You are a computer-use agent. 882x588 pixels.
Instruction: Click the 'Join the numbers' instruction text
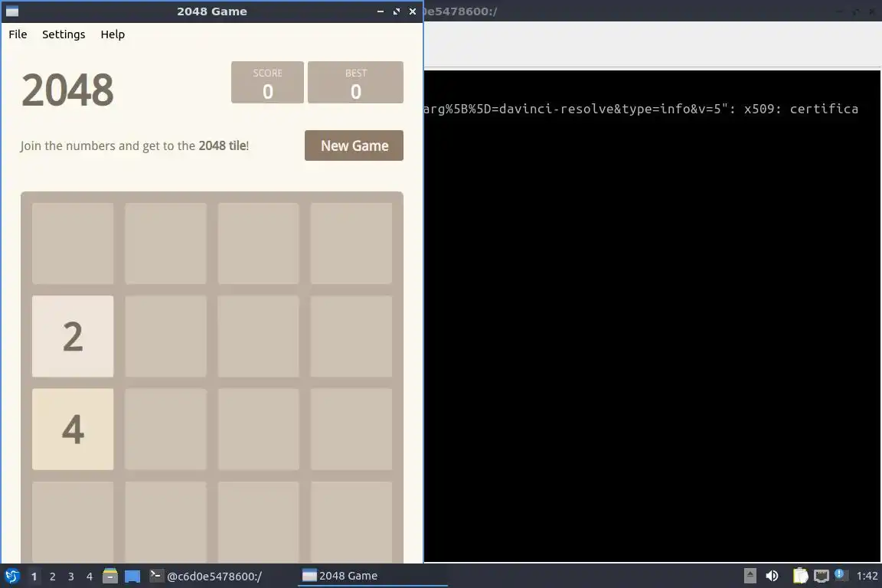coord(135,145)
